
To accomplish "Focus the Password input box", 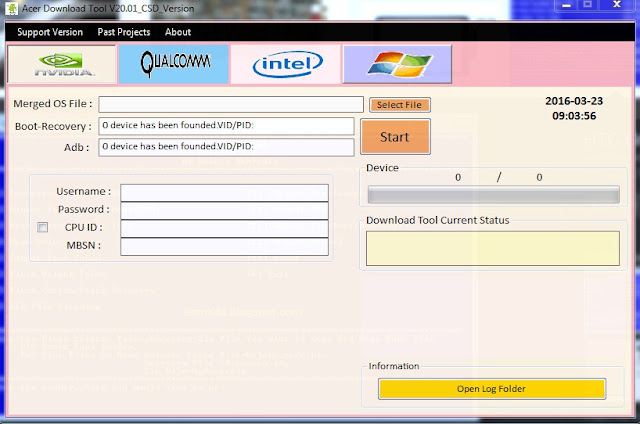I will coord(224,211).
